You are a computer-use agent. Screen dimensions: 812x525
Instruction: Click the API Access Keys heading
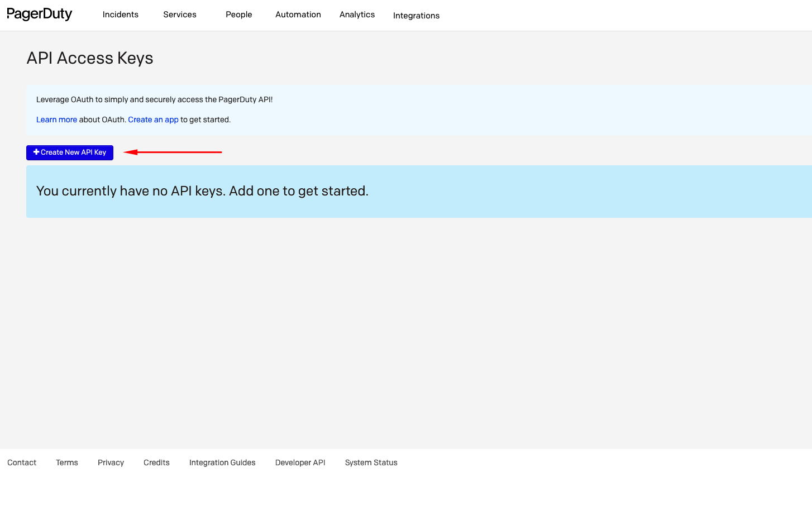pyautogui.click(x=90, y=58)
